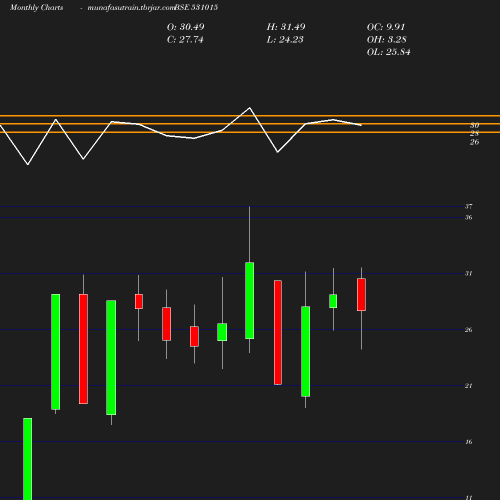Click price axis label 16
Screen dimensions: 500x500
[469, 442]
